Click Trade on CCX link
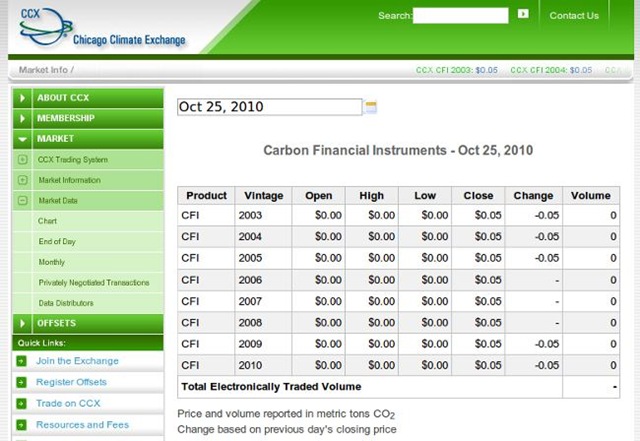The height and width of the screenshot is (441, 640). 68,403
